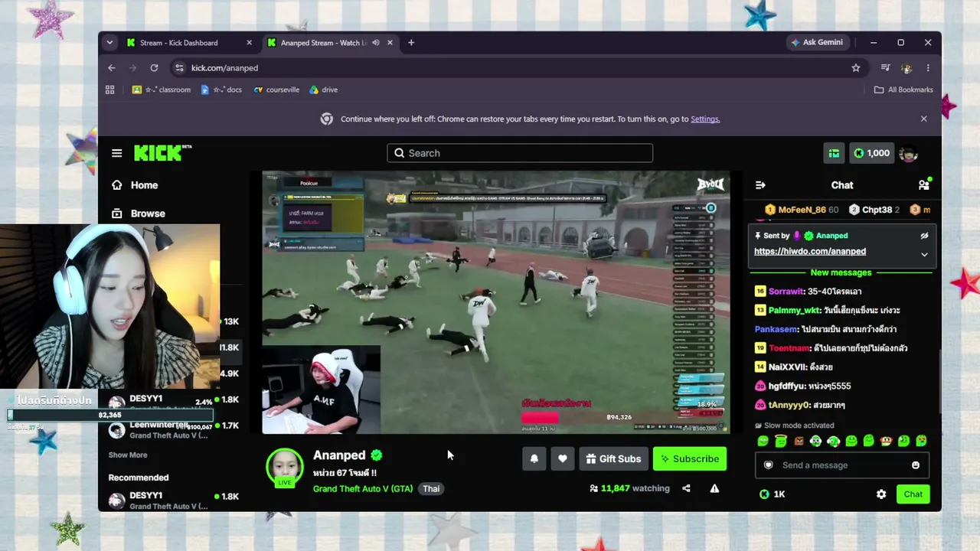Open a new Chrome tab
Viewport: 980px width, 551px height.
411,43
